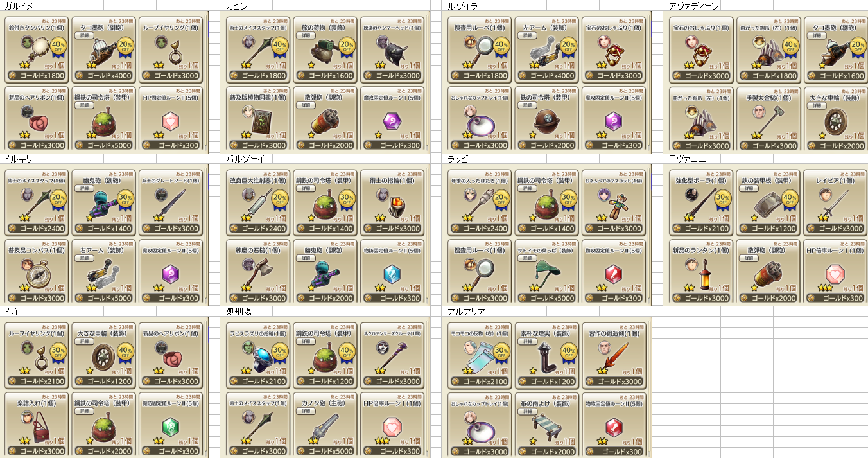868x458 pixels.
Task: Choose the おネムベアのマスコット teddy bear icon
Action: pos(616,205)
